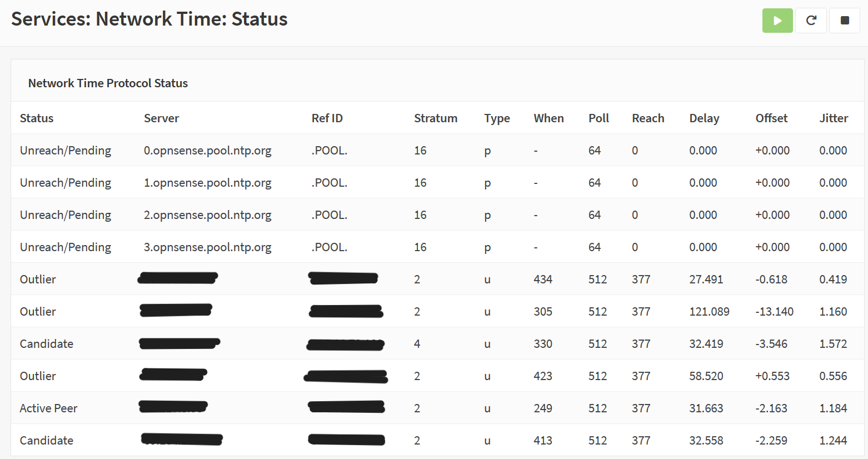
Task: Start the Network Time service
Action: pos(777,21)
